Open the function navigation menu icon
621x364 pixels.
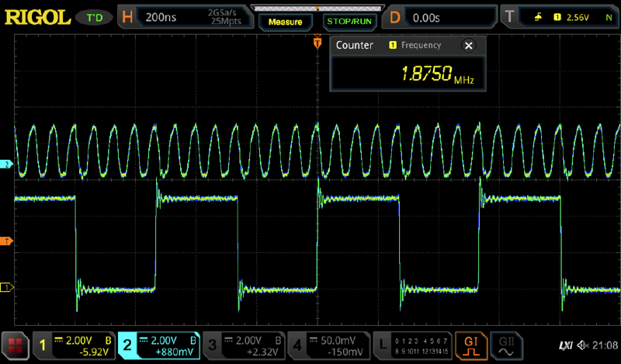pyautogui.click(x=13, y=345)
